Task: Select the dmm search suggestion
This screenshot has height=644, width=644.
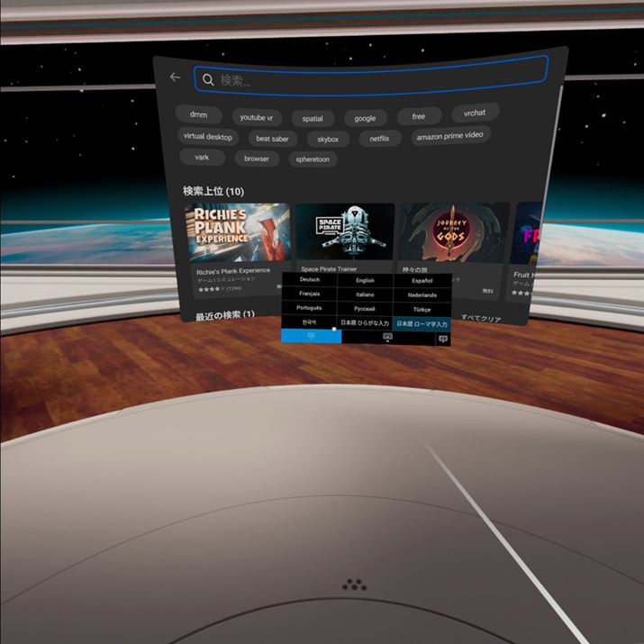Action: 199,114
